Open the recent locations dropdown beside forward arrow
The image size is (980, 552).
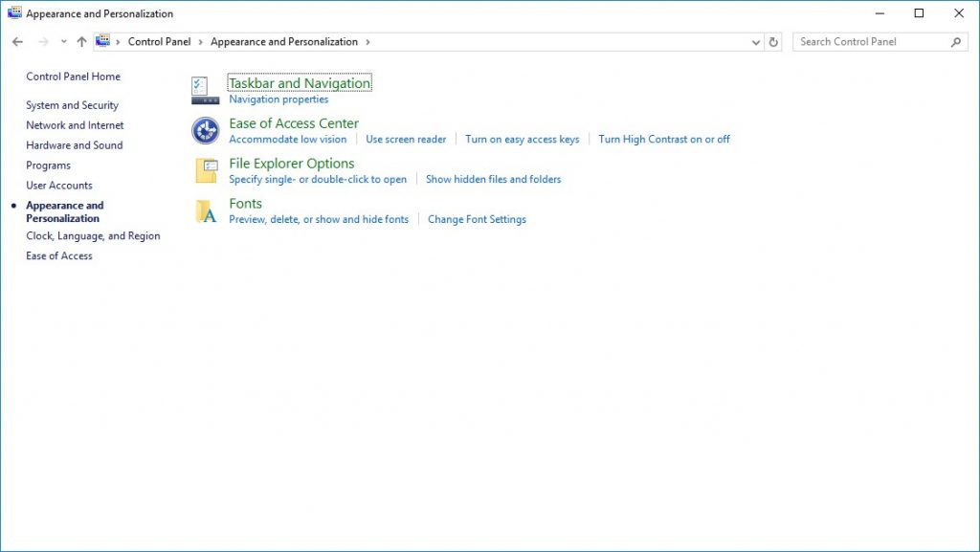(x=63, y=41)
